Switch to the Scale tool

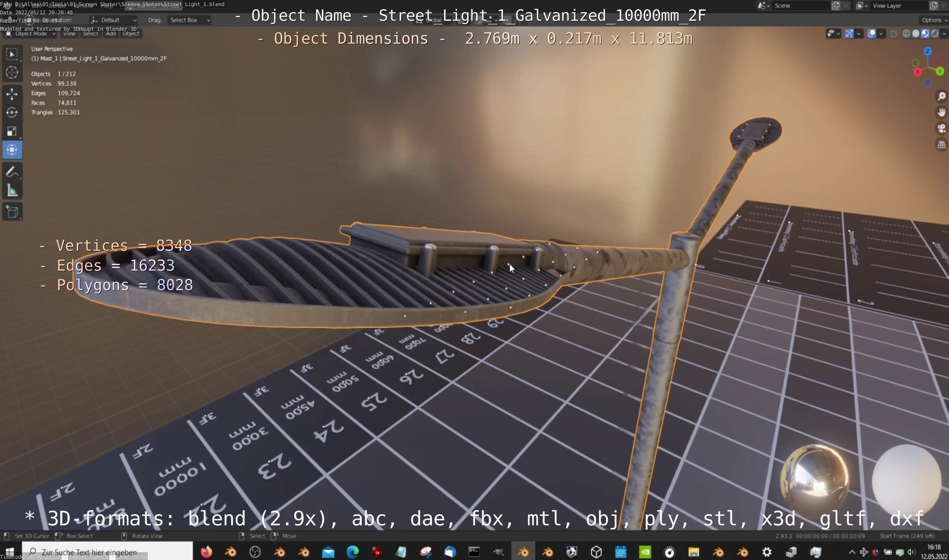[12, 131]
